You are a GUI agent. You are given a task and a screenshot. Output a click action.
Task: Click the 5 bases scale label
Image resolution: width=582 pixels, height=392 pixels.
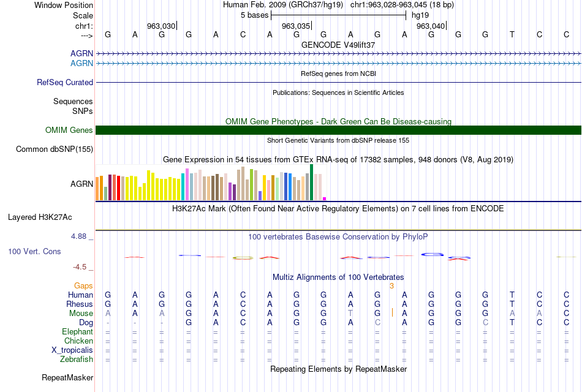point(254,15)
